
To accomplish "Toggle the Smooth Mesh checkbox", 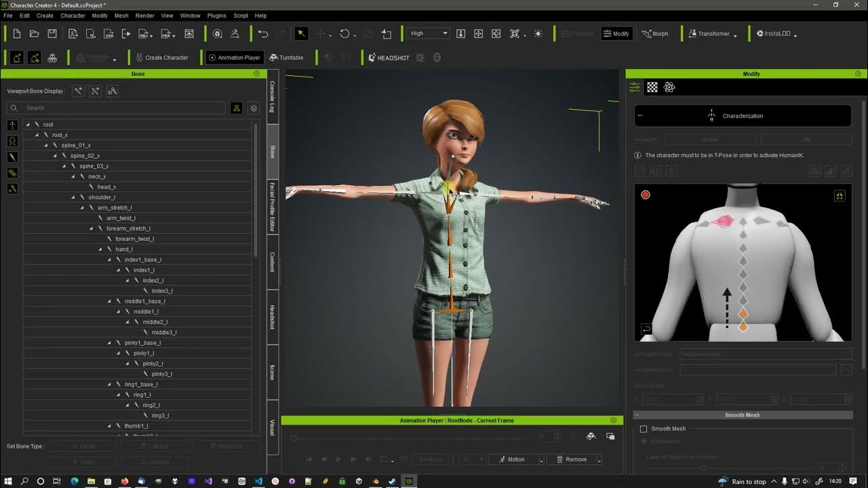I will (x=644, y=428).
